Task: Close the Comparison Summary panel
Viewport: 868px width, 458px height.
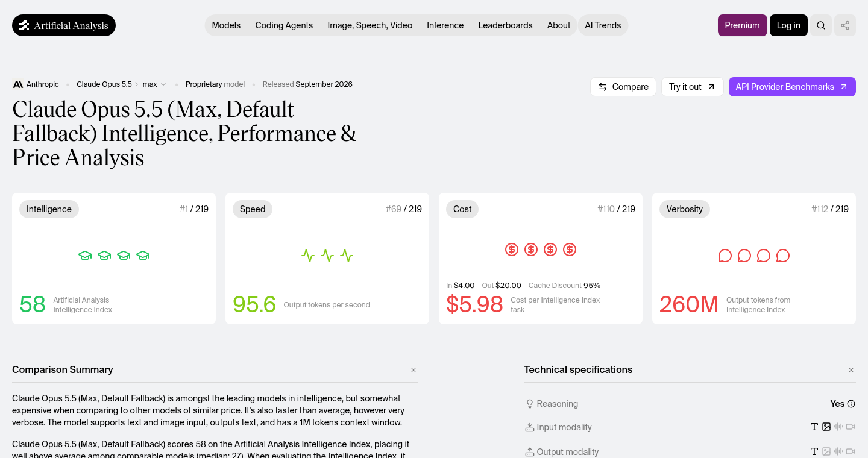Action: pos(414,370)
